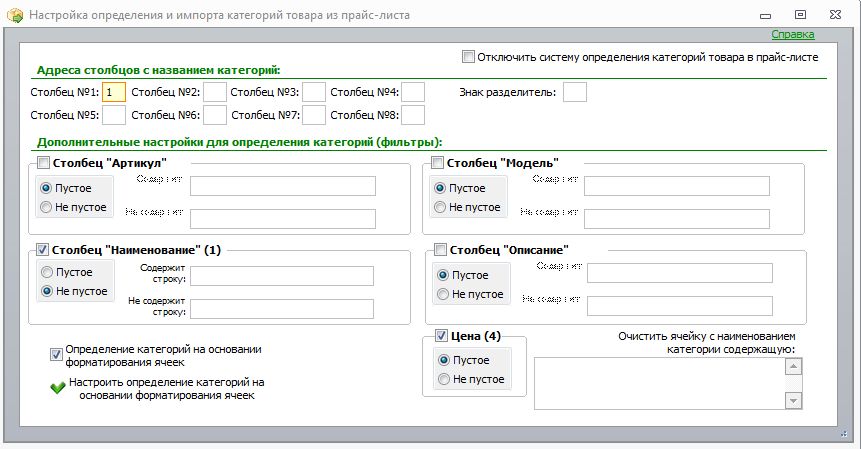Select Не пустое radio in Наименование group
The height and width of the screenshot is (449, 861).
(47, 291)
